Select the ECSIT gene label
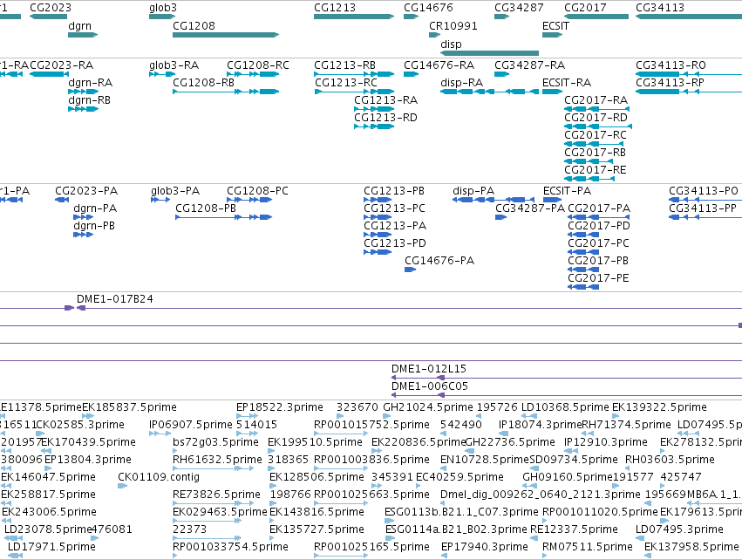The width and height of the screenshot is (742, 560). [555, 26]
